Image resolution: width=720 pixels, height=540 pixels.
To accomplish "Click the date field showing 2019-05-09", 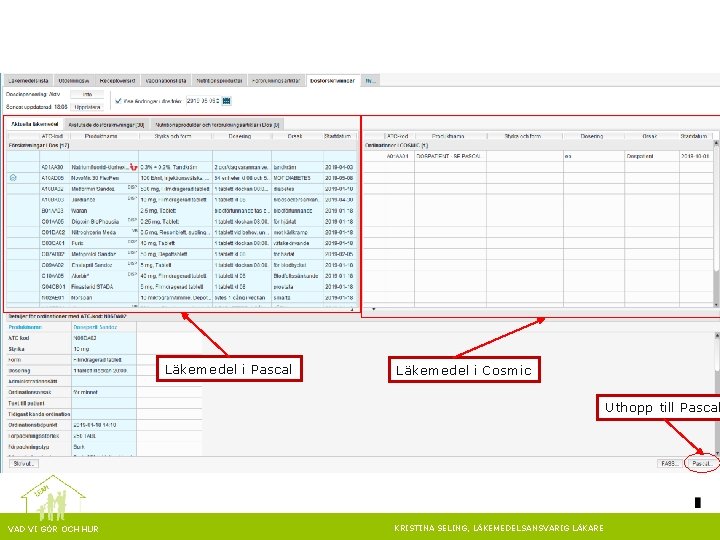I will [202, 101].
